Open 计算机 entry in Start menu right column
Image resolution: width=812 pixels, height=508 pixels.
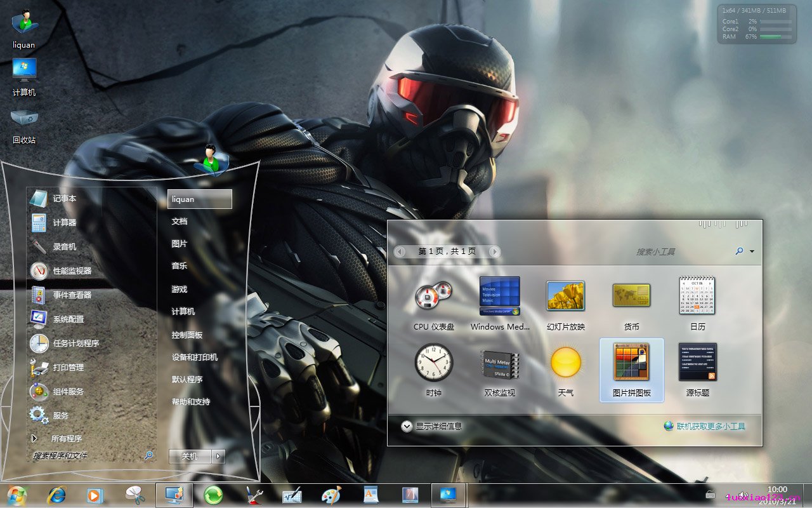click(x=183, y=312)
